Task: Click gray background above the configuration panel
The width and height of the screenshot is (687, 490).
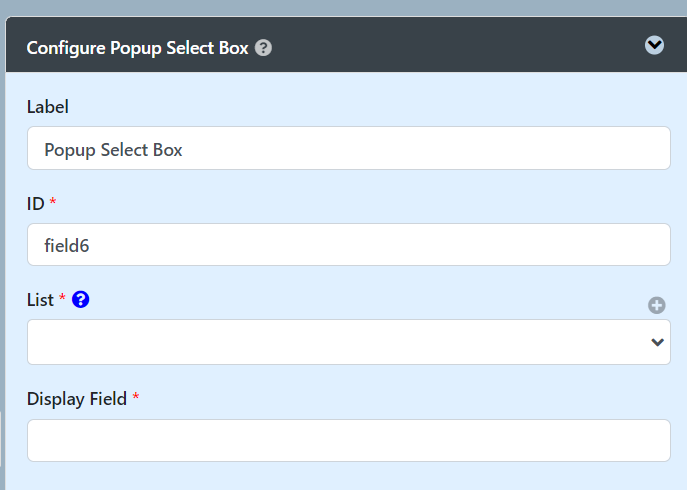Action: coord(344,7)
